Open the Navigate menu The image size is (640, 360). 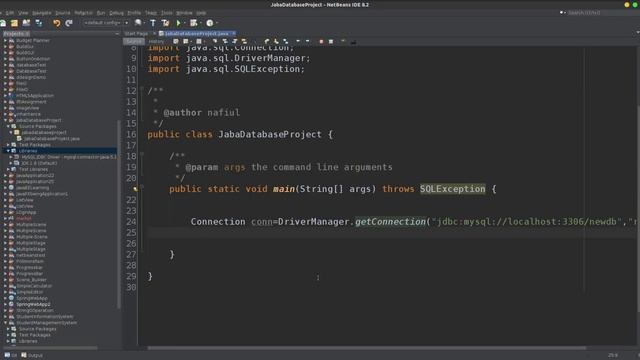click(42, 13)
